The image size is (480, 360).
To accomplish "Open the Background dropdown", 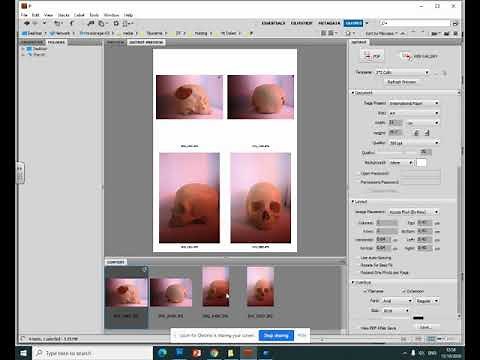I will [401, 163].
